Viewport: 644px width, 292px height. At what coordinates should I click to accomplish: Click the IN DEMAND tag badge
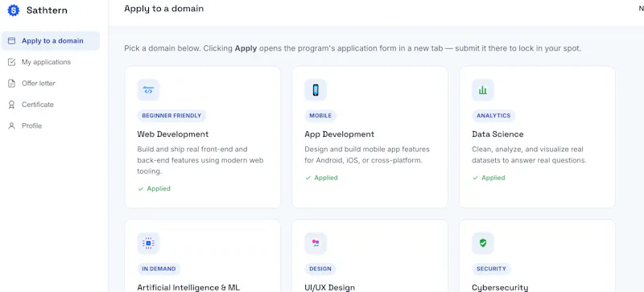159,269
